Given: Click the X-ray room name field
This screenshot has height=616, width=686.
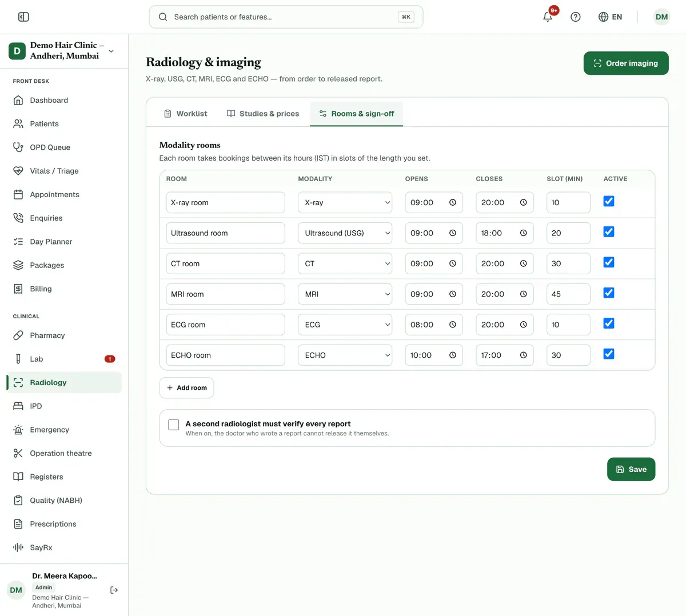Looking at the screenshot, I should click(x=225, y=202).
